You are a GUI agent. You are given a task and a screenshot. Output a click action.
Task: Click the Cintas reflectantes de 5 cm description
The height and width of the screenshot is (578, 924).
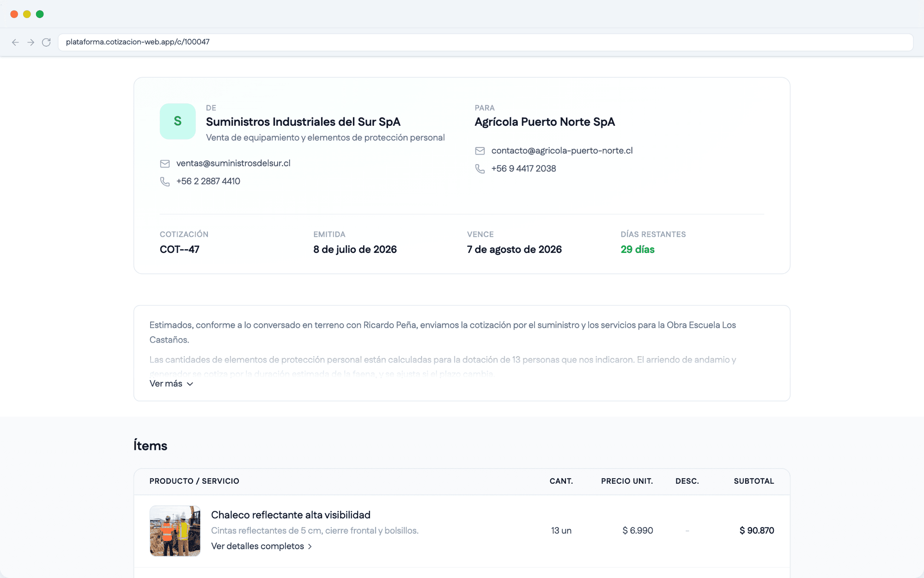click(x=315, y=531)
